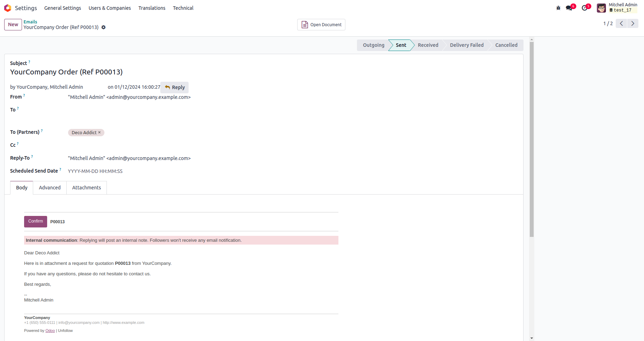Click the Open Document button

tap(321, 25)
